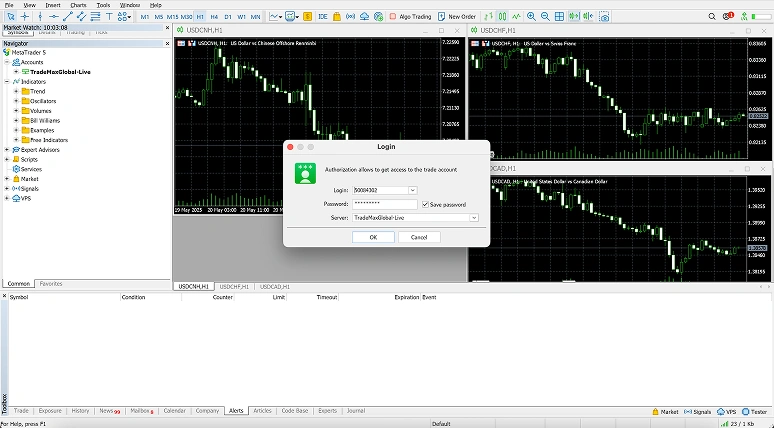This screenshot has width=774, height=428.
Task: Open the Server dropdown list
Action: pos(473,217)
